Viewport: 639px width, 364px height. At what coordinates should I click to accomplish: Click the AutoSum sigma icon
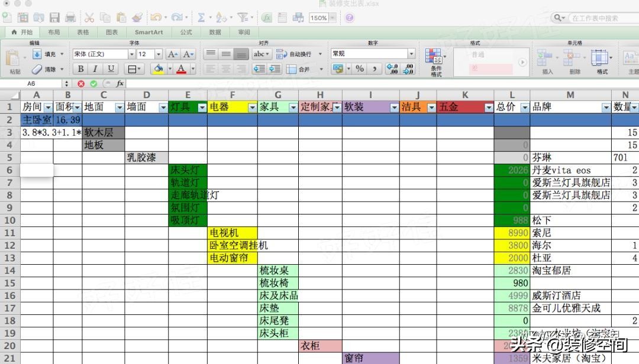pos(201,18)
